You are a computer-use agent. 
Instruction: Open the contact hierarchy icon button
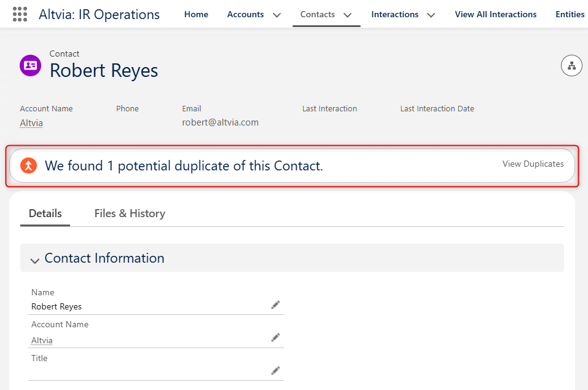571,66
